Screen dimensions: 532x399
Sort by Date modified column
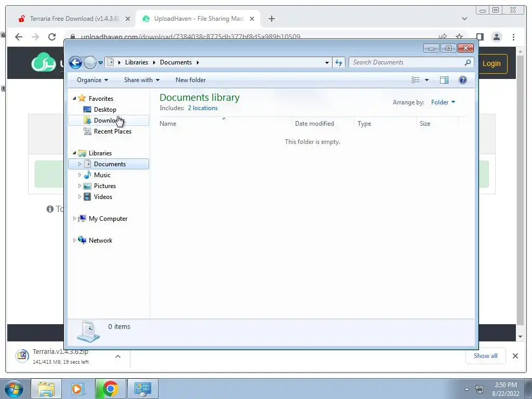click(323, 124)
